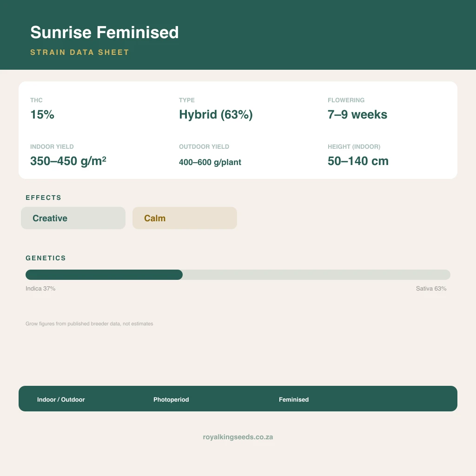Click the breeder data footnote text
Viewport: 476px width, 476px height.
(x=89, y=324)
